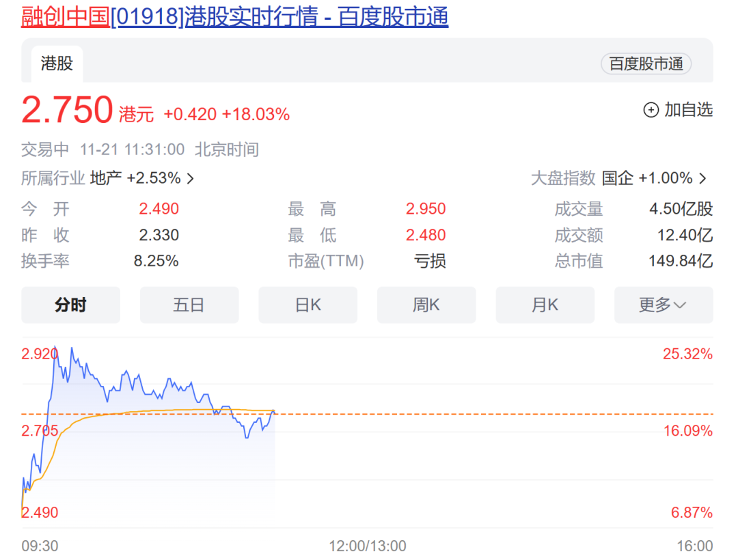This screenshot has height=560, width=738.
Task: Switch to the 周K chart tab
Action: tap(426, 305)
